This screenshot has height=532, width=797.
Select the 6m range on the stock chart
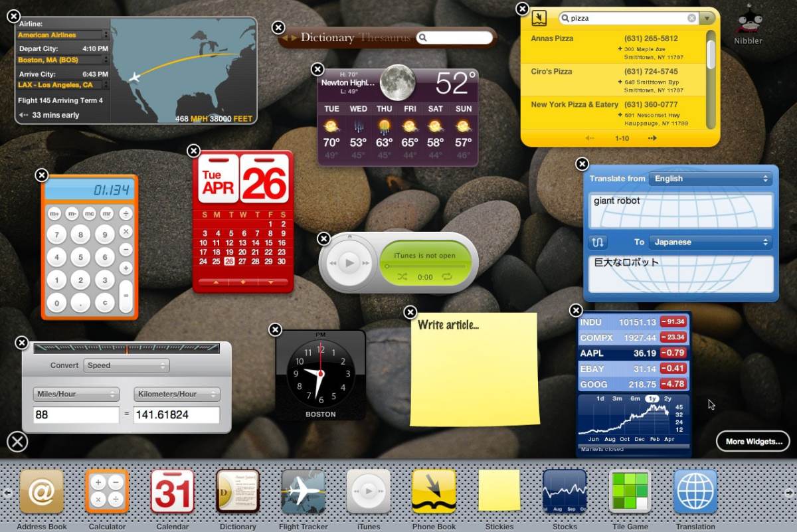(x=635, y=399)
